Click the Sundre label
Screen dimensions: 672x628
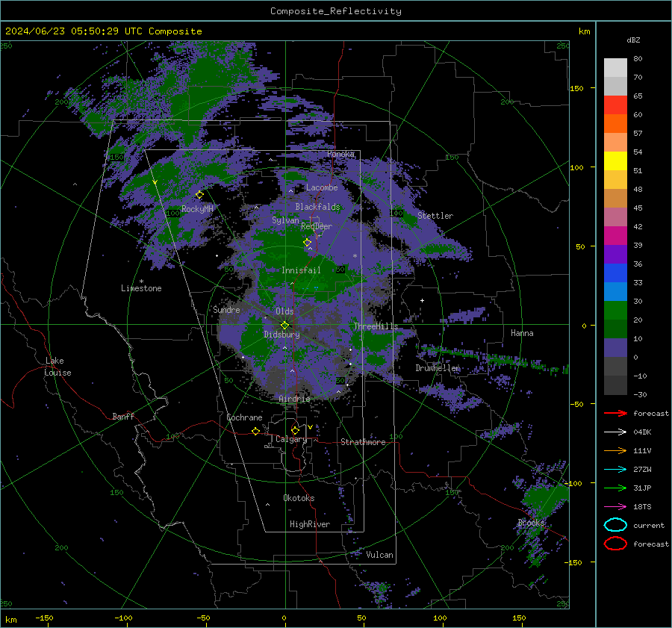[x=226, y=310]
